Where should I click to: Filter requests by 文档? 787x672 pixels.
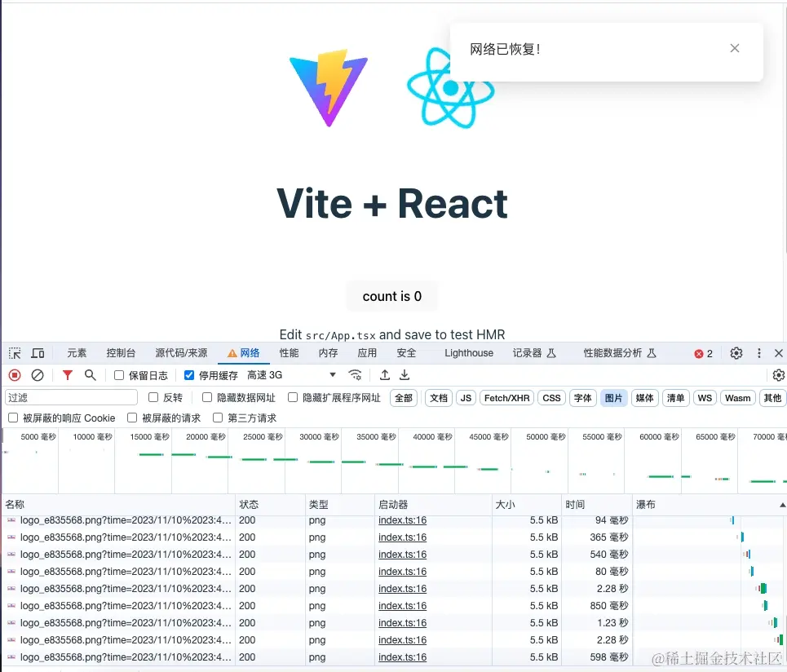click(439, 398)
